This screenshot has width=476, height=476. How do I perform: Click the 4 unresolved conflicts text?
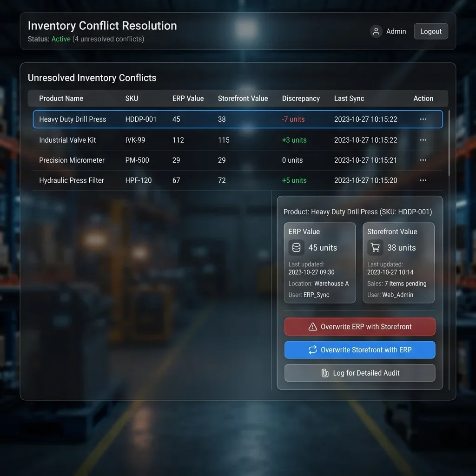tap(108, 39)
